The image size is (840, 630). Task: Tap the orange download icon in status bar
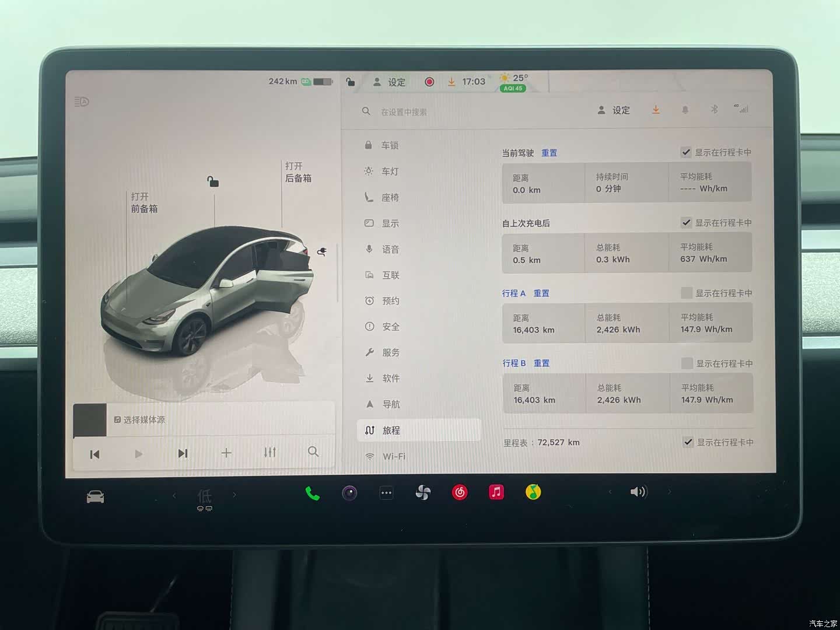pyautogui.click(x=452, y=82)
